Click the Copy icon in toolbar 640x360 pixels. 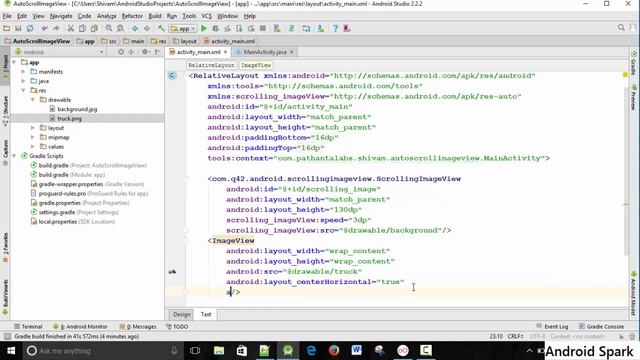coord(82,29)
